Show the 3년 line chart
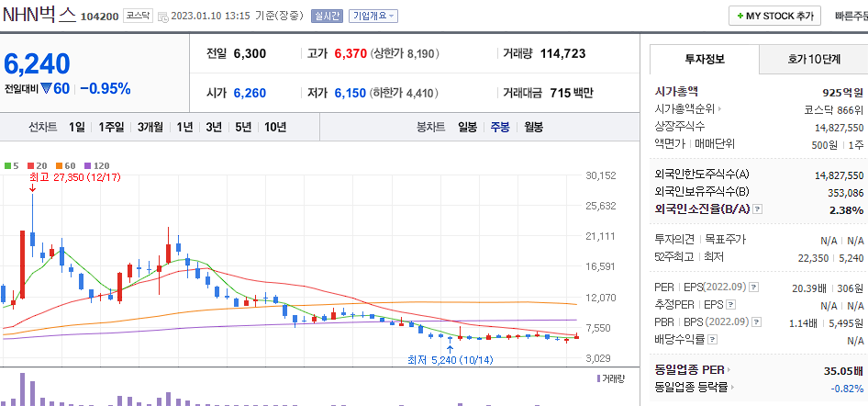This screenshot has height=406, width=868. (214, 127)
